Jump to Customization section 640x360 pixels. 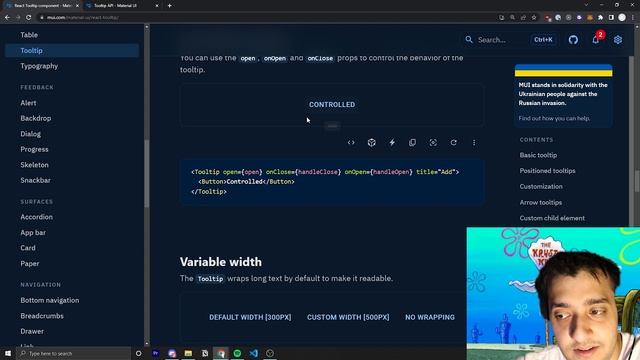[x=541, y=187]
